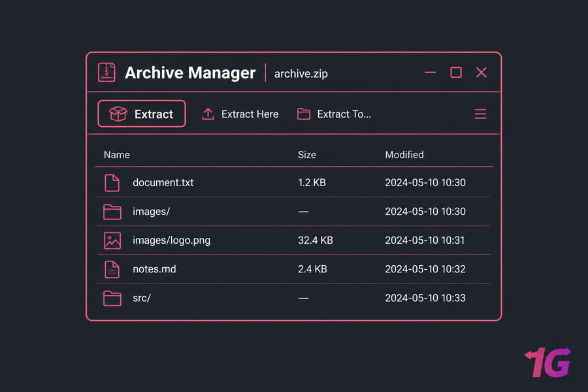588x392 pixels.
Task: Click the images/ folder icon
Action: [x=112, y=212]
